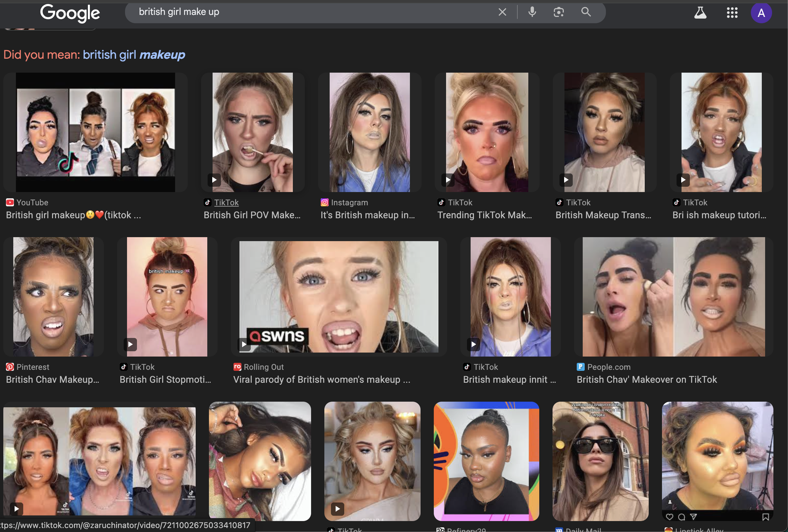Click the Pinterest source icon
This screenshot has width=788, height=532.
coord(10,367)
